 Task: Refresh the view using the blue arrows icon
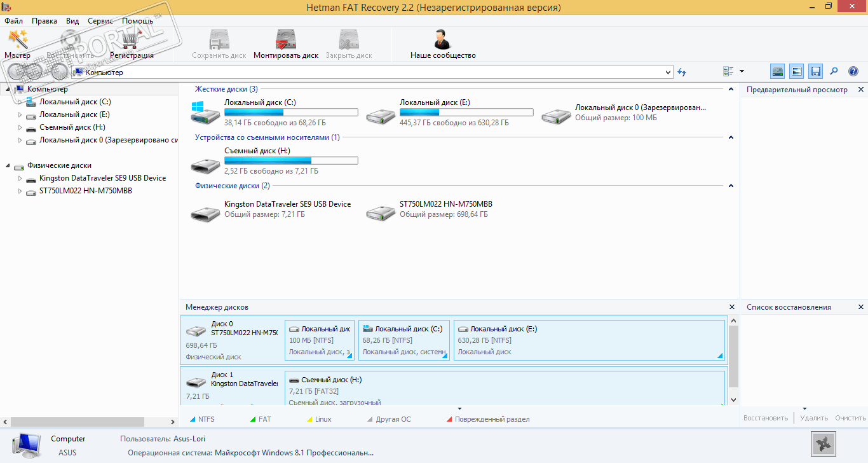[x=682, y=72]
